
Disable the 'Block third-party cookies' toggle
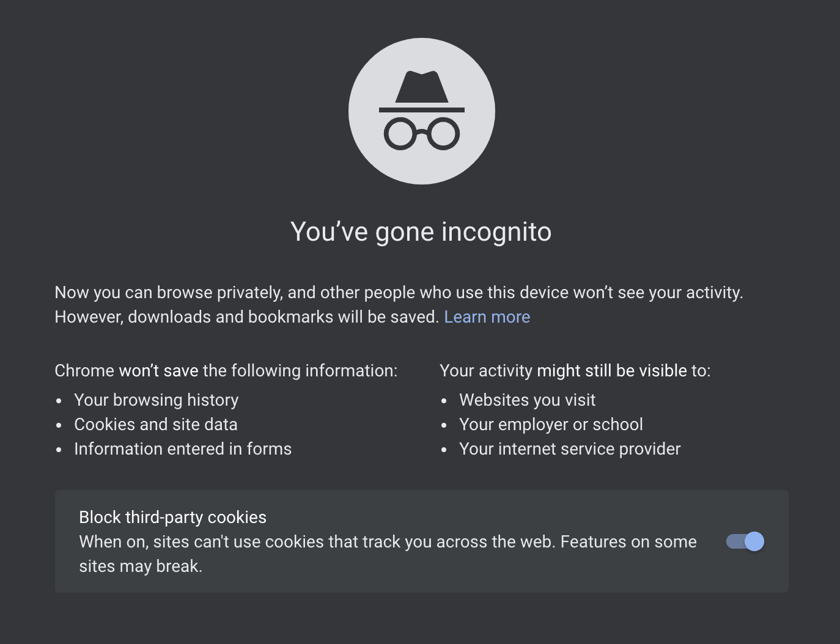coord(743,541)
